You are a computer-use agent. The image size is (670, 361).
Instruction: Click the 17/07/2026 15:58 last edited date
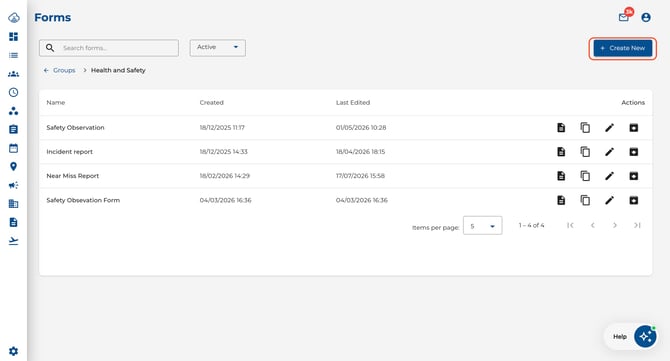[x=360, y=176]
